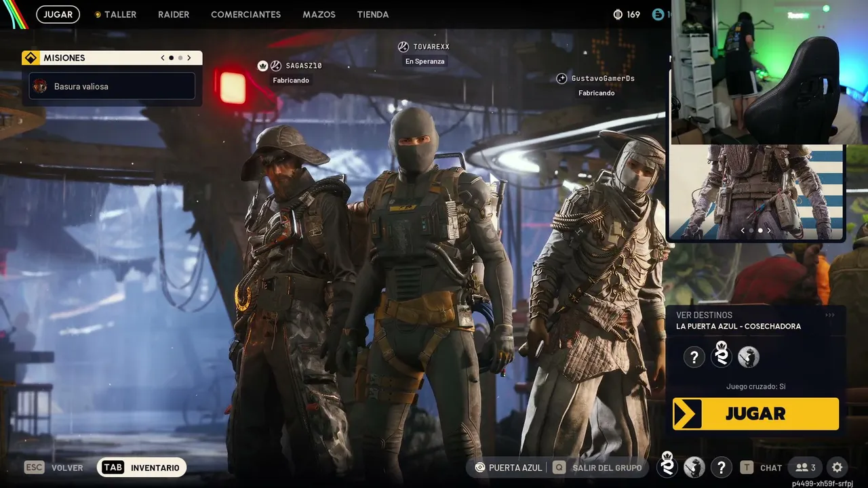The width and height of the screenshot is (868, 488).
Task: Click the yellow MISIONES diamond icon
Action: 30,58
